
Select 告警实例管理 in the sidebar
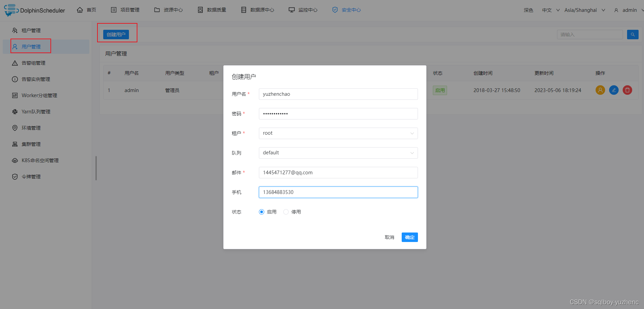coord(46,79)
